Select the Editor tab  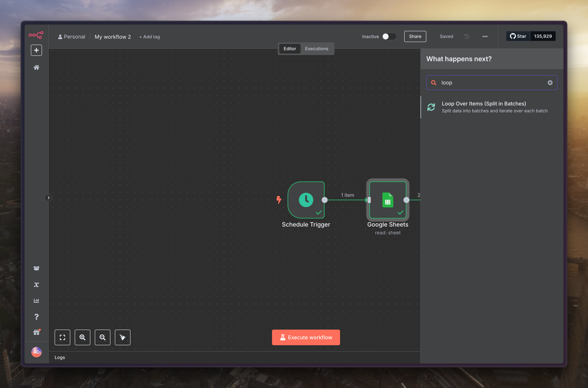pos(290,49)
